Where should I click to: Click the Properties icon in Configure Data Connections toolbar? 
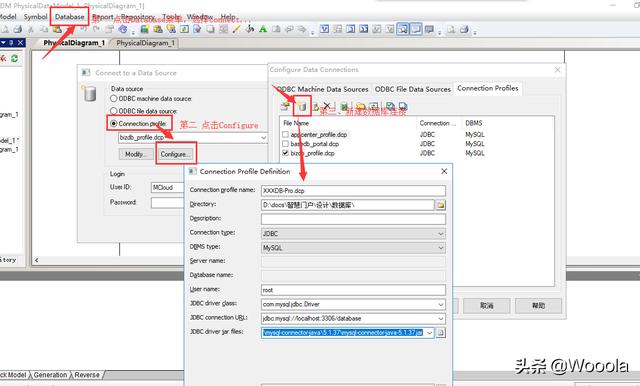tap(285, 107)
